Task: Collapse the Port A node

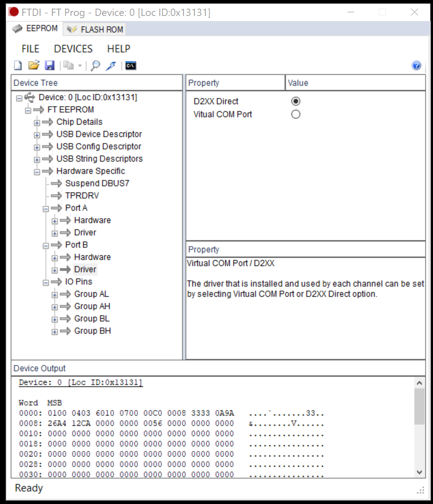Action: pos(46,209)
